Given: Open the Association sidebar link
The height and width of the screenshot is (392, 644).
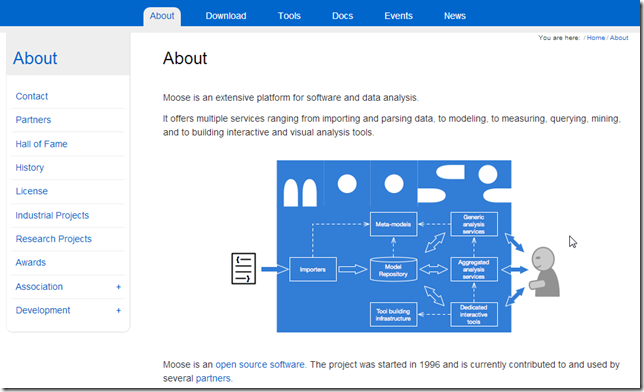Looking at the screenshot, I should 39,286.
